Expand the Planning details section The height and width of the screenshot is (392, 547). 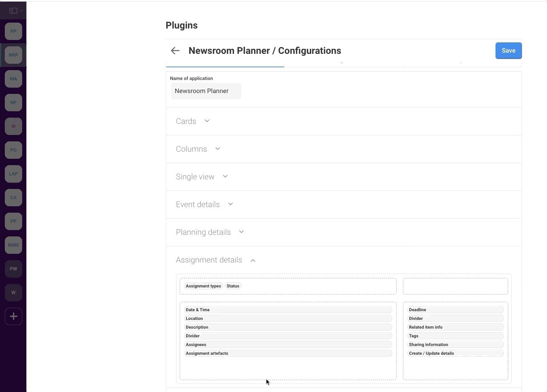click(x=210, y=232)
